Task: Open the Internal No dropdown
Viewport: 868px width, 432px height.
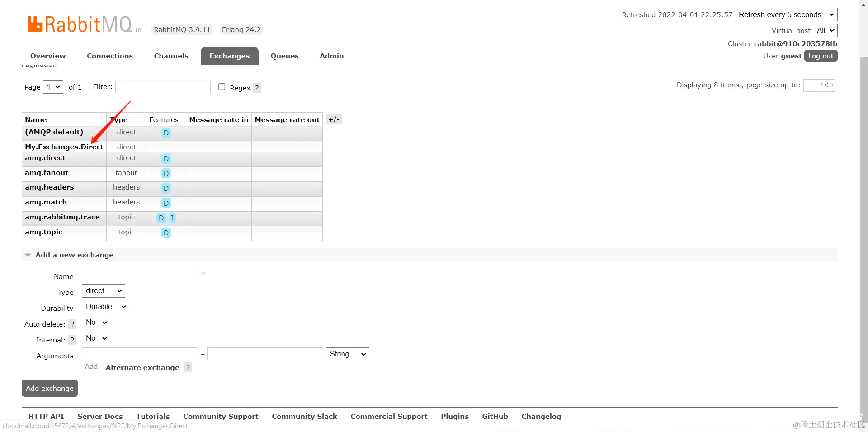Action: [96, 338]
